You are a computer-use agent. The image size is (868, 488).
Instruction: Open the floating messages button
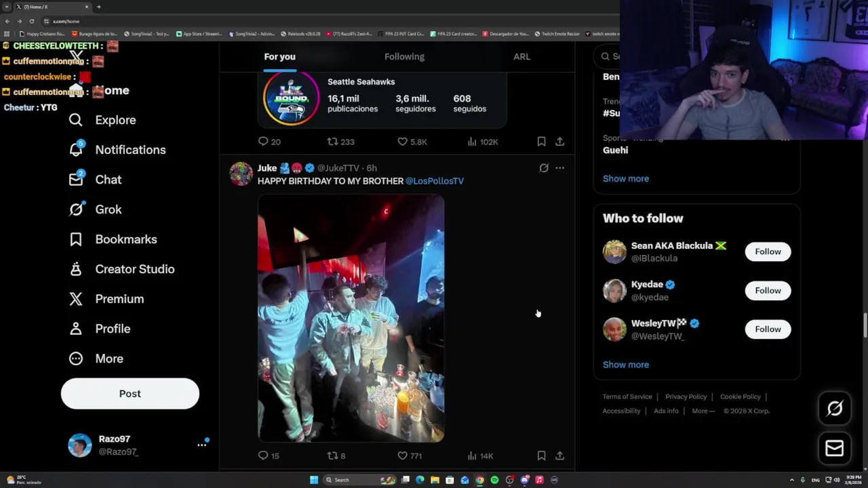coord(835,448)
